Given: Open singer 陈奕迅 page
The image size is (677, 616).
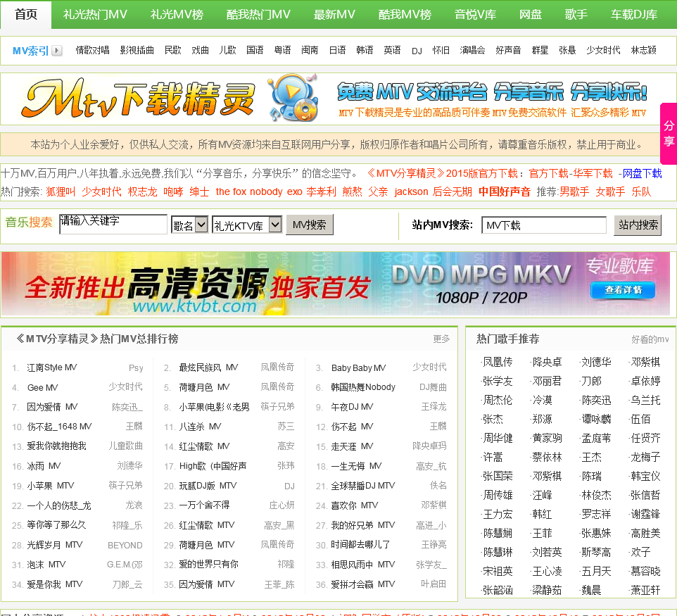Looking at the screenshot, I should click(596, 400).
